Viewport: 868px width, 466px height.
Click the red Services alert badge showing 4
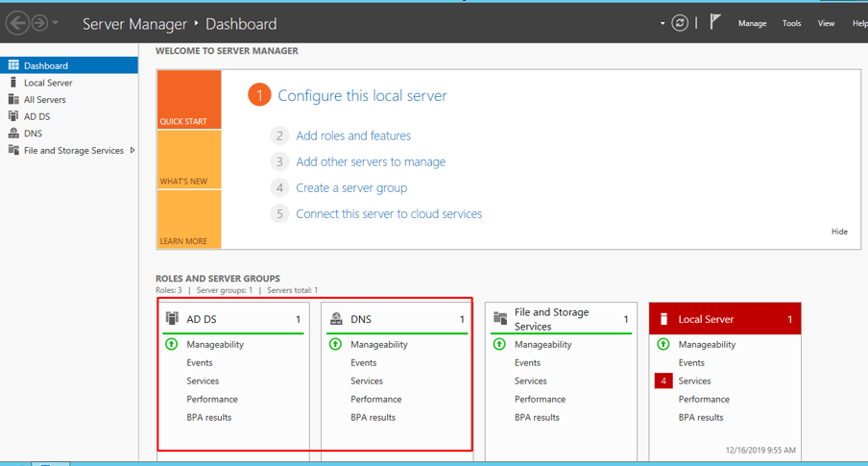coord(663,381)
